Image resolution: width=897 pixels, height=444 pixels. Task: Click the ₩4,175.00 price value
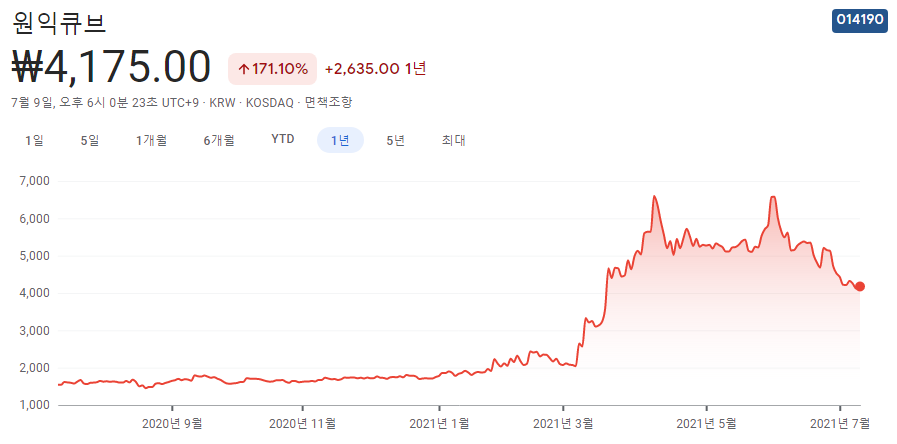[112, 68]
